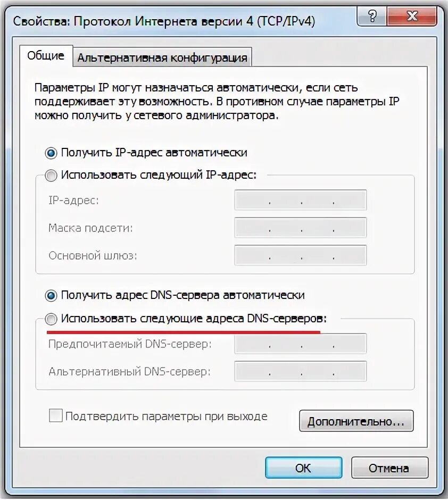Close the TCP/IPv4 properties dialog
The width and height of the screenshot is (448, 500).
point(412,15)
